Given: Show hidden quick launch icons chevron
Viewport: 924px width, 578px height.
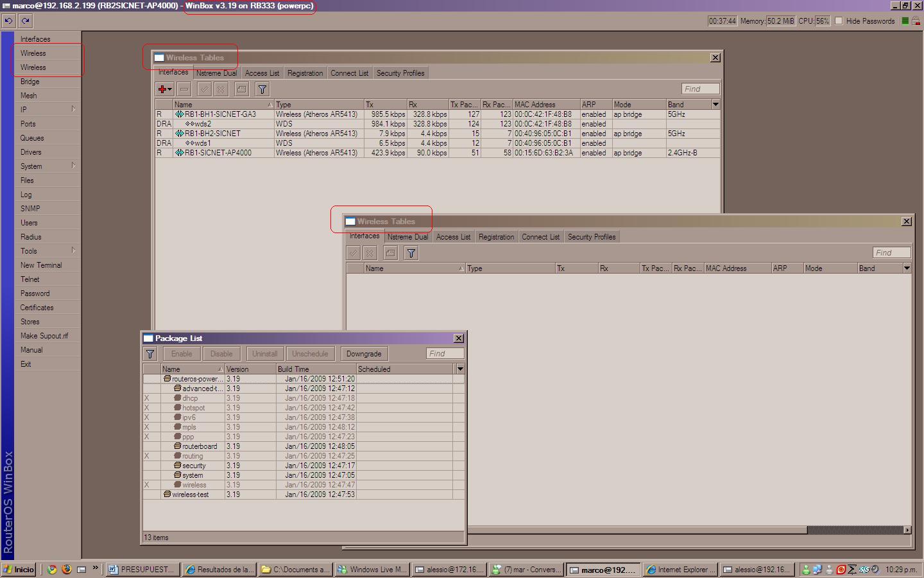Looking at the screenshot, I should click(x=96, y=568).
